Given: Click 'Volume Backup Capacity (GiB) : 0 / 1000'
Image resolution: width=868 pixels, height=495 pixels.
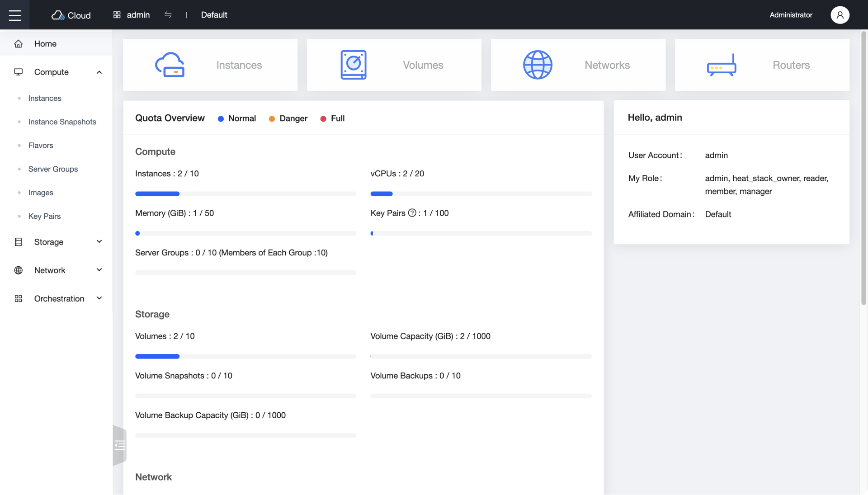Looking at the screenshot, I should click(x=210, y=415).
